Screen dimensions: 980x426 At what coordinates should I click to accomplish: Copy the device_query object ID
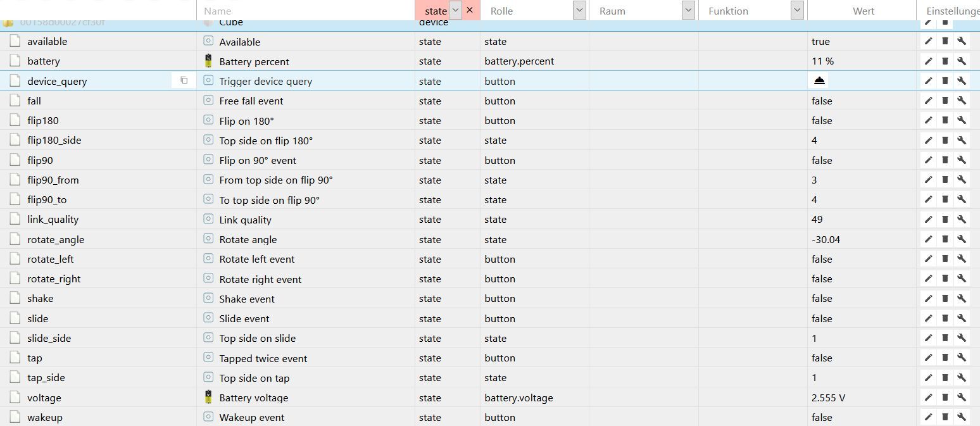(184, 80)
